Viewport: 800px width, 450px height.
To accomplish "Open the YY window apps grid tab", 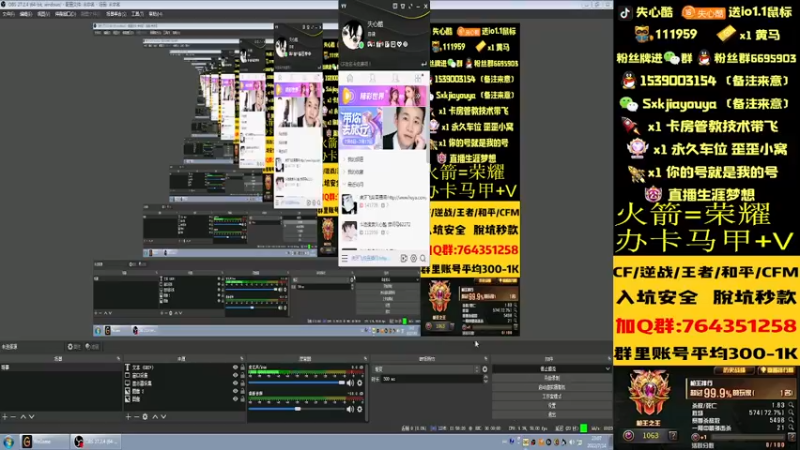I will [418, 78].
